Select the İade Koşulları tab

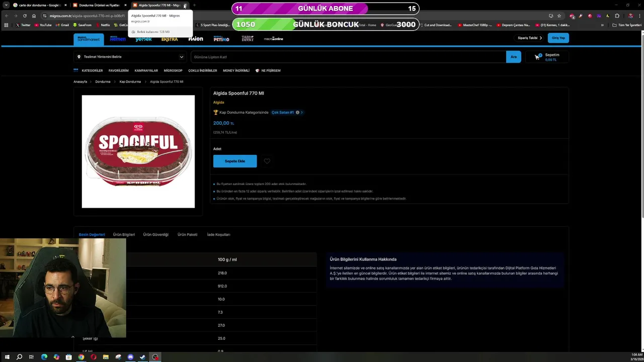pos(218,234)
